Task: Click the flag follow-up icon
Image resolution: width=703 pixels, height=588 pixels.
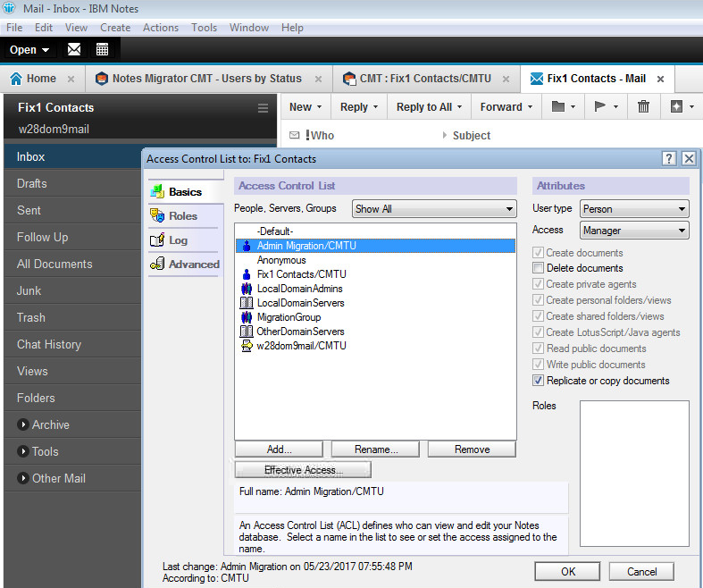Action: tap(600, 106)
